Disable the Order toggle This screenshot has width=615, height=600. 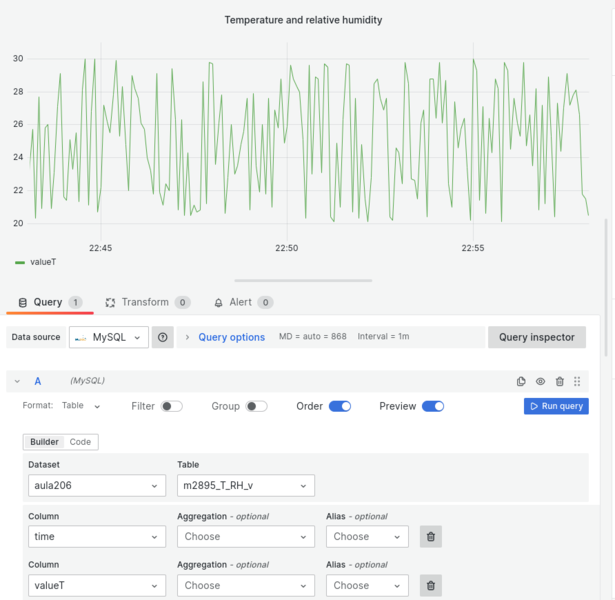340,406
